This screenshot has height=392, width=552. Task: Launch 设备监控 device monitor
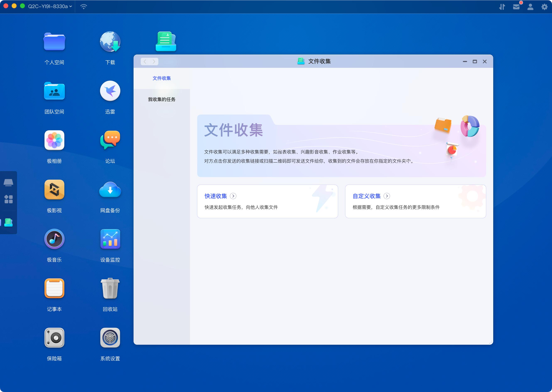[110, 239]
